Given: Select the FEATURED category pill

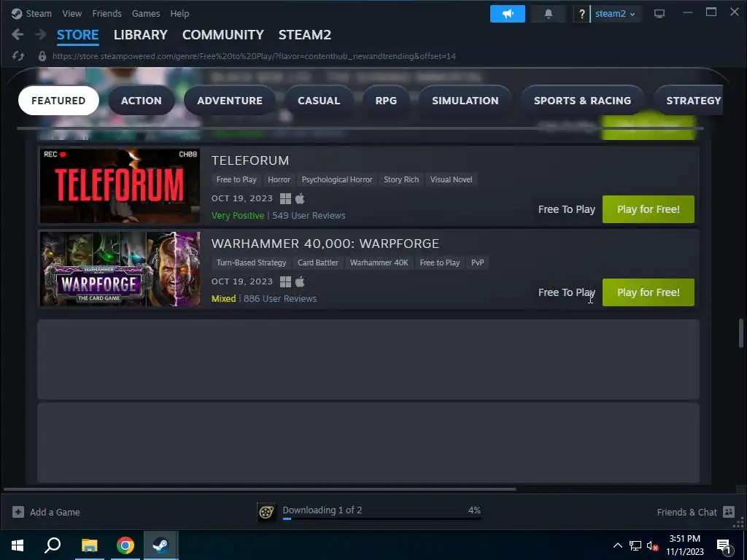Looking at the screenshot, I should (x=58, y=101).
